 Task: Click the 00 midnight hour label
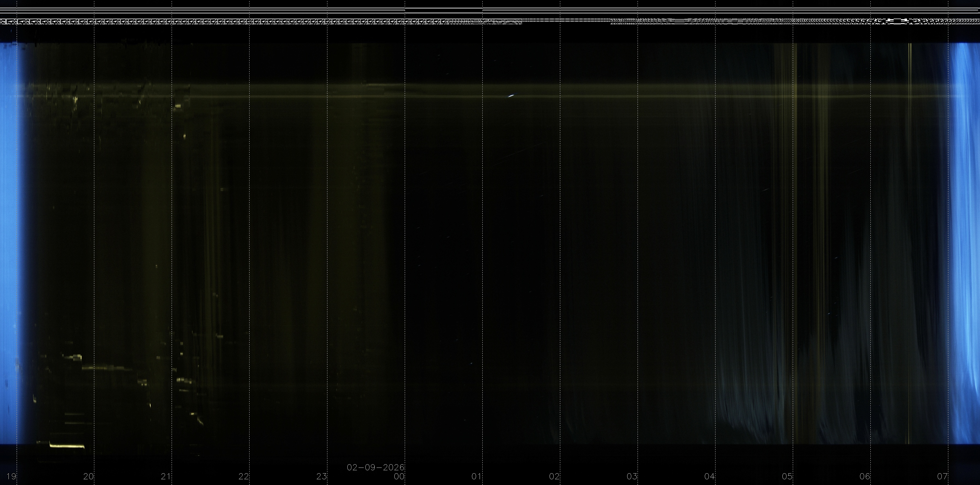(399, 477)
